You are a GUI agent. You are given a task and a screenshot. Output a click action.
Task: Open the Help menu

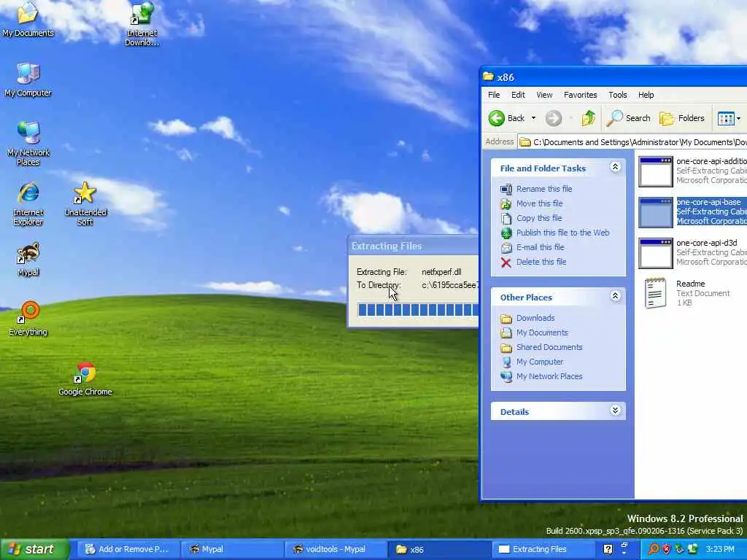pyautogui.click(x=646, y=95)
